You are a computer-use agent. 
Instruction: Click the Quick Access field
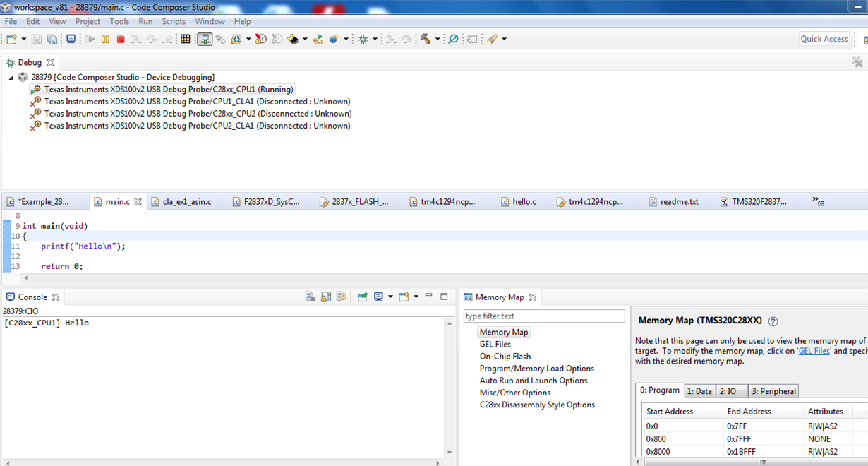tap(824, 39)
